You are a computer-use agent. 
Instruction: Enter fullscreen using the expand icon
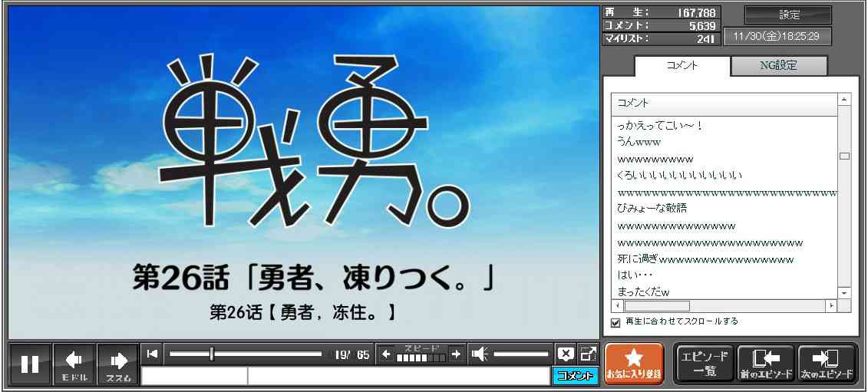pyautogui.click(x=589, y=354)
